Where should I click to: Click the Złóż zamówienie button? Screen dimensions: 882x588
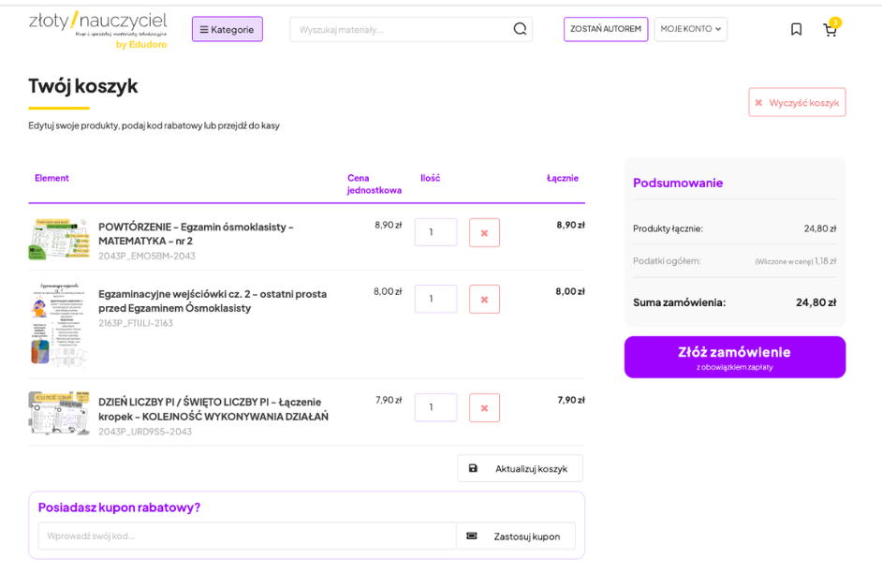click(x=735, y=358)
